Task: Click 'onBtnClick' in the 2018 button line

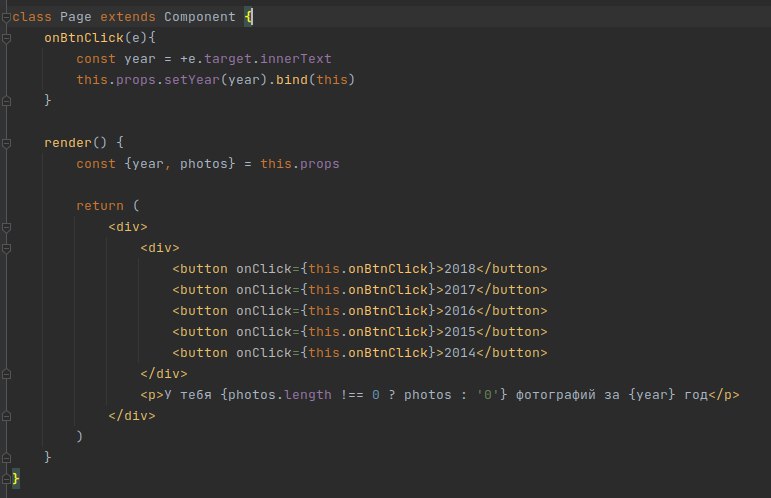Action: (x=388, y=269)
